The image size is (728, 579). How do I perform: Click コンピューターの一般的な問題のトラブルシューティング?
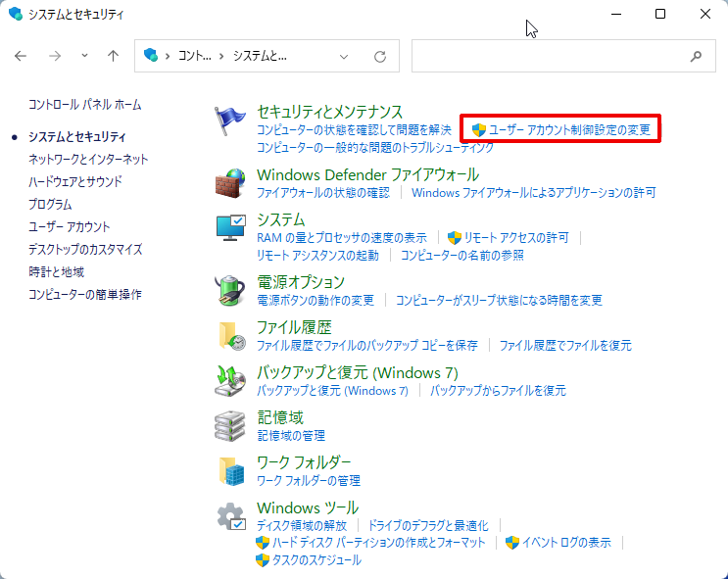375,147
